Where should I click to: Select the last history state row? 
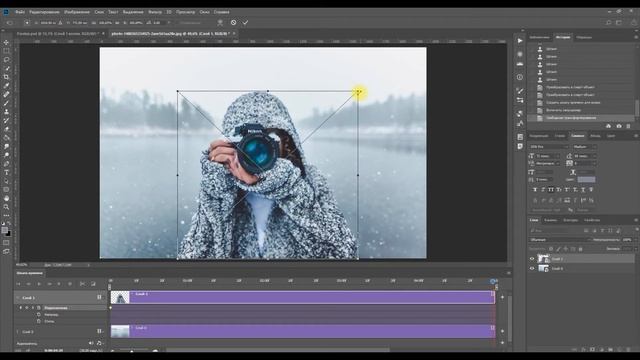pyautogui.click(x=582, y=118)
